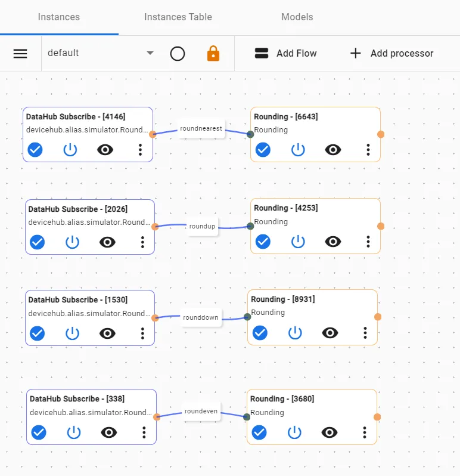Click the check icon on Rounding [3680]
460x476 pixels.
pos(259,432)
